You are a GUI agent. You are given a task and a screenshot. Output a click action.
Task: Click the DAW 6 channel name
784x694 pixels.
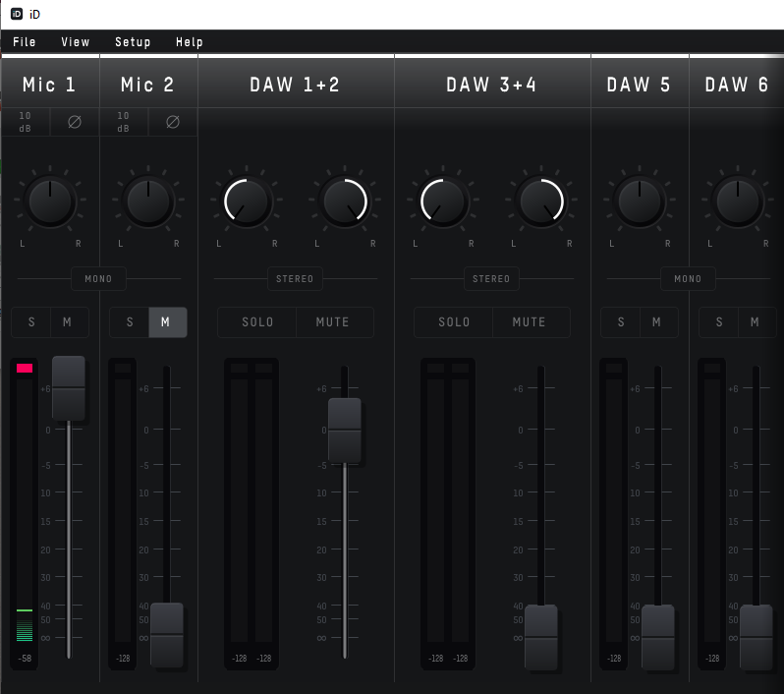coord(737,85)
